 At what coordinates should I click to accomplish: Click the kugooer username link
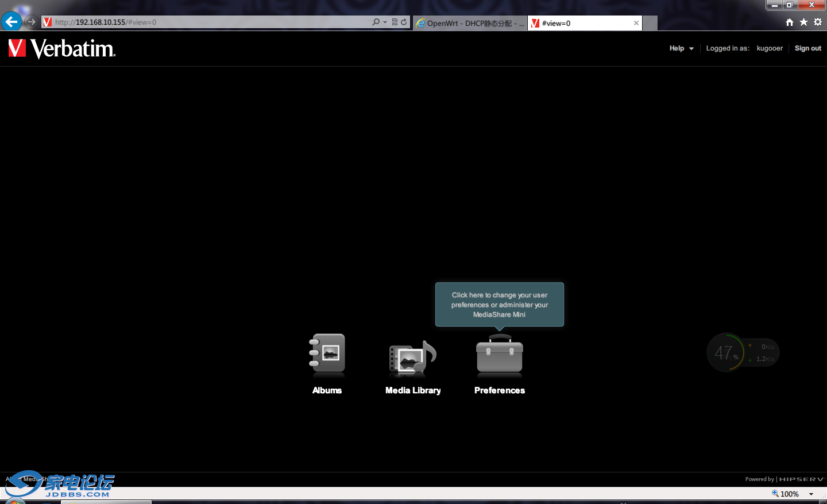tap(770, 48)
